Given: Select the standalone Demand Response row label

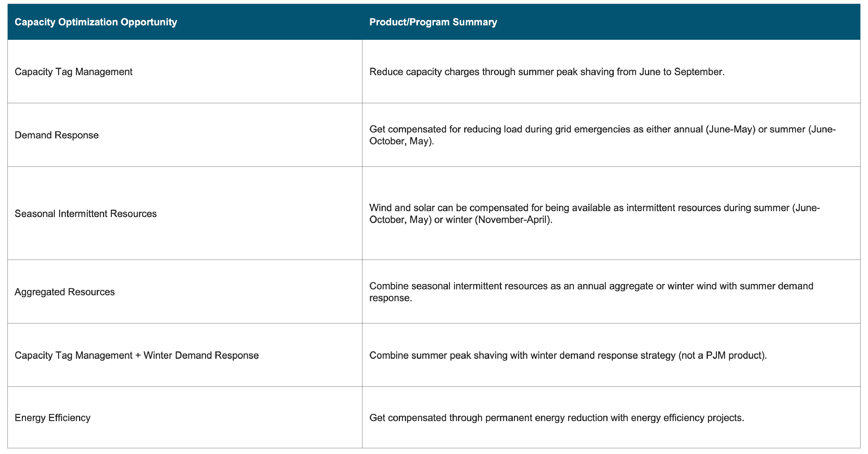Looking at the screenshot, I should tap(57, 135).
